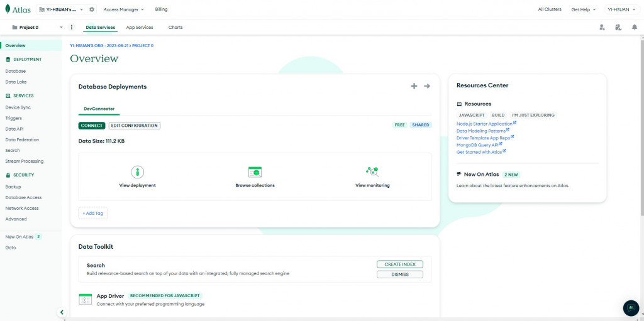Screen dimensions: 644x321
Task: Click the CONNECT button
Action: point(92,126)
